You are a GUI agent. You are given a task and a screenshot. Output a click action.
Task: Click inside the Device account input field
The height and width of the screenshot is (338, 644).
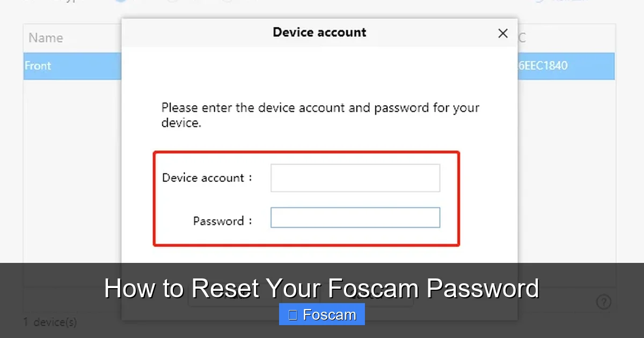(x=355, y=178)
